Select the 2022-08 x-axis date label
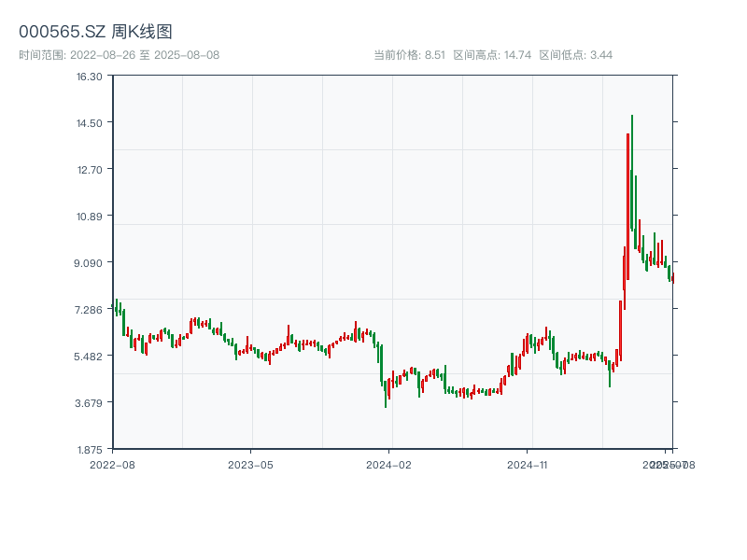The height and width of the screenshot is (560, 747). click(112, 464)
